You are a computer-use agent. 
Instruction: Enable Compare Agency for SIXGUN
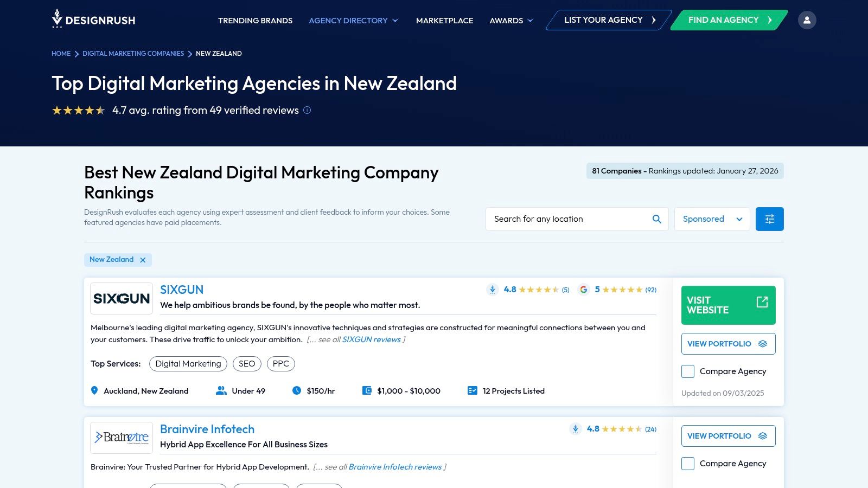point(687,371)
